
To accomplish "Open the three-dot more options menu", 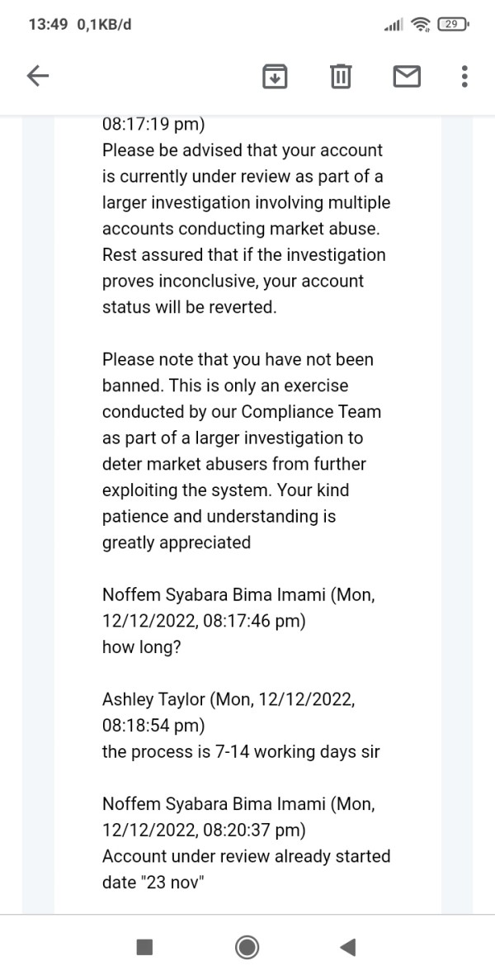I will 464,77.
